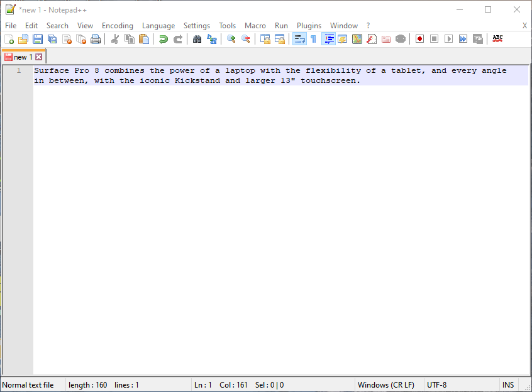Open a file using folder icon
Image resolution: width=532 pixels, height=392 pixels.
pos(23,40)
